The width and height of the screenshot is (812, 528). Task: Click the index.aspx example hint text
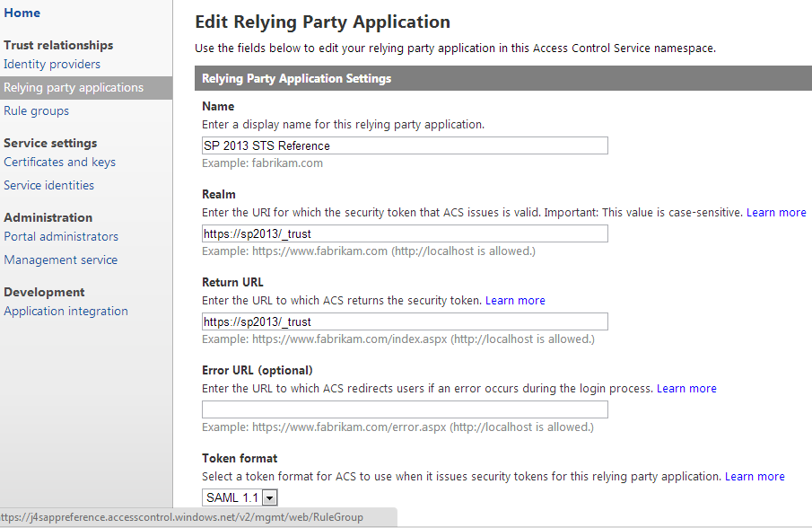(x=398, y=339)
